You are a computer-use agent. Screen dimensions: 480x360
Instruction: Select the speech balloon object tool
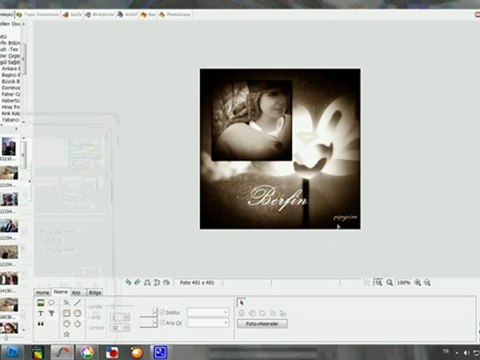click(51, 303)
